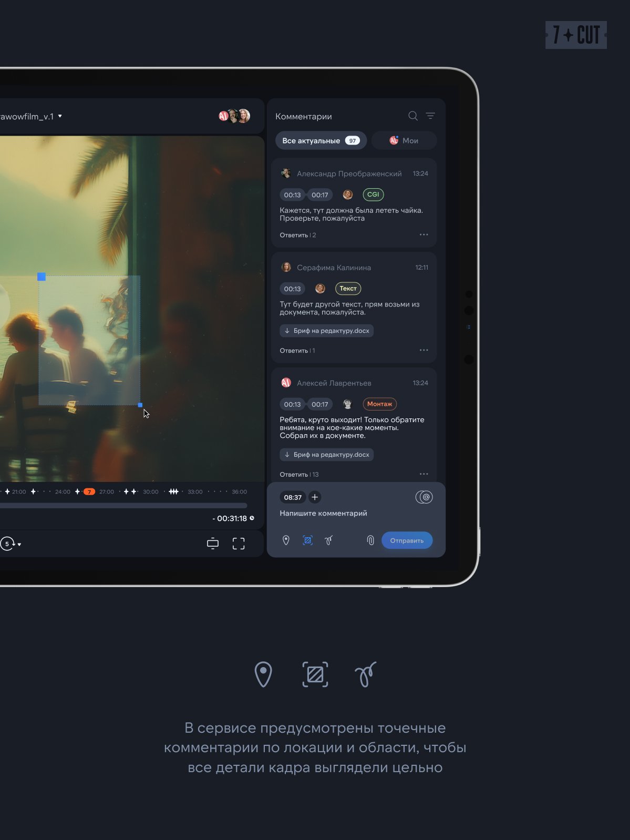630x840 pixels.
Task: Enter fullscreen video mode
Action: point(239,544)
